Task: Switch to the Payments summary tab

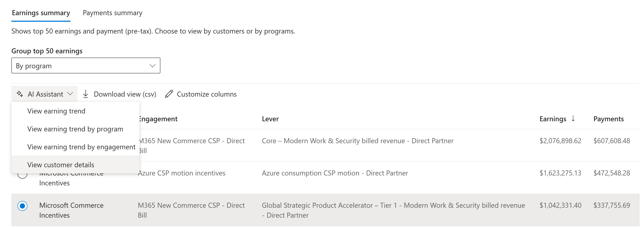Action: pyautogui.click(x=113, y=13)
